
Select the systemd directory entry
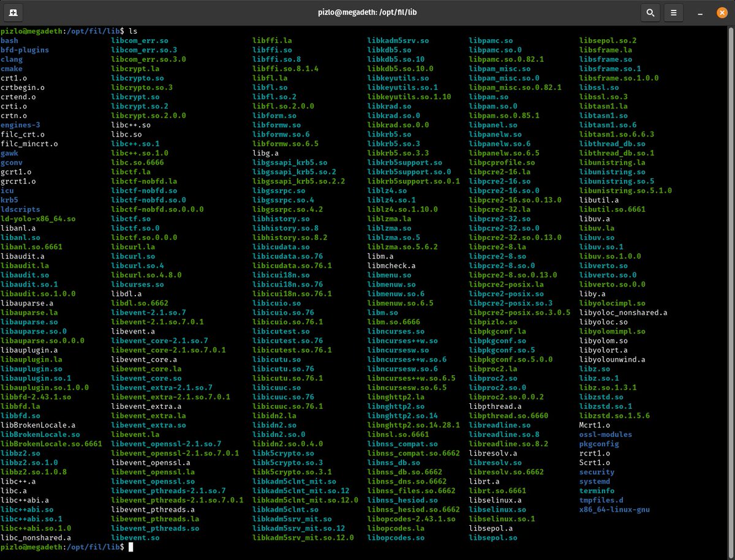click(x=594, y=481)
